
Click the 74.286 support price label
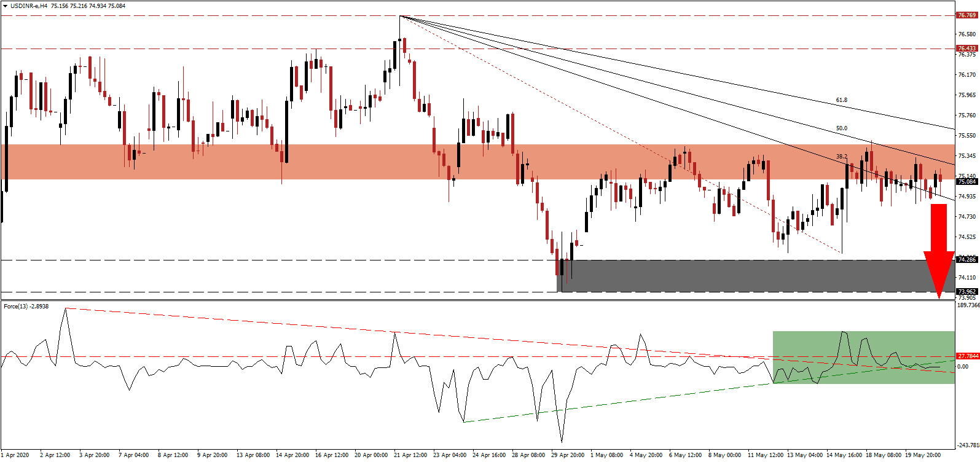coord(966,260)
